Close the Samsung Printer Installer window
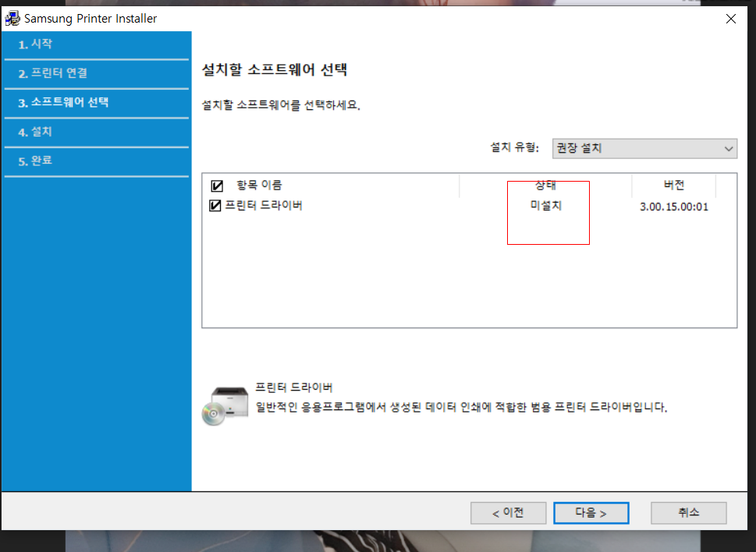The width and height of the screenshot is (756, 552). tap(731, 19)
